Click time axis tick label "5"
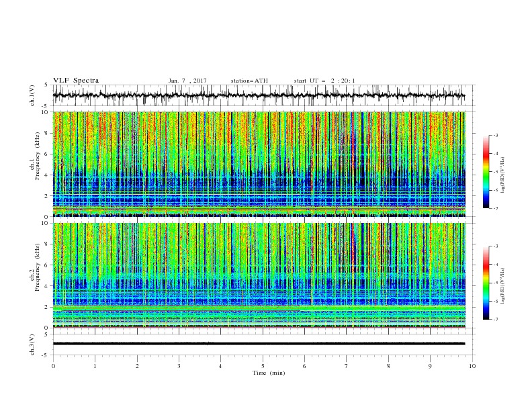The height and width of the screenshot is (411, 532). (x=263, y=366)
